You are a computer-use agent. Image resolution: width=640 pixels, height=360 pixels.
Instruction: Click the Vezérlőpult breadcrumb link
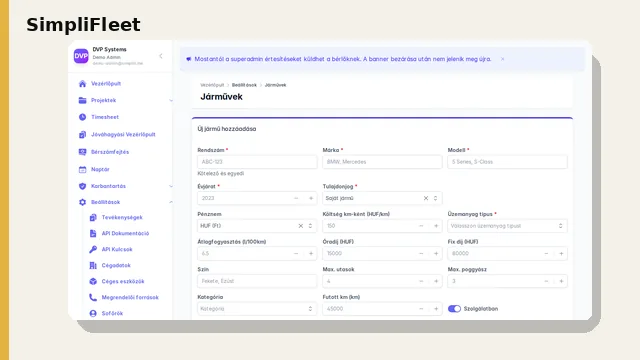tap(212, 85)
